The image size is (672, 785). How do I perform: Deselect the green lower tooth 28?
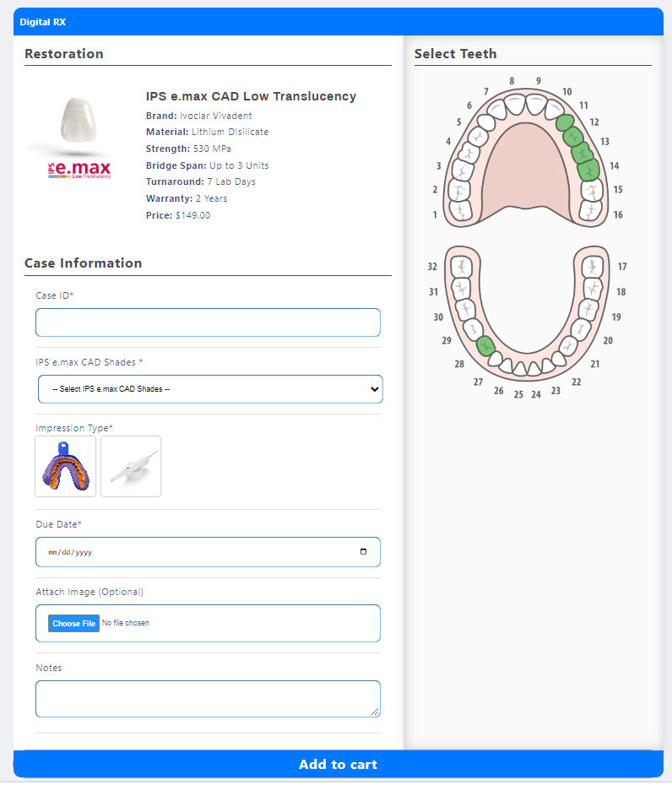tap(485, 345)
